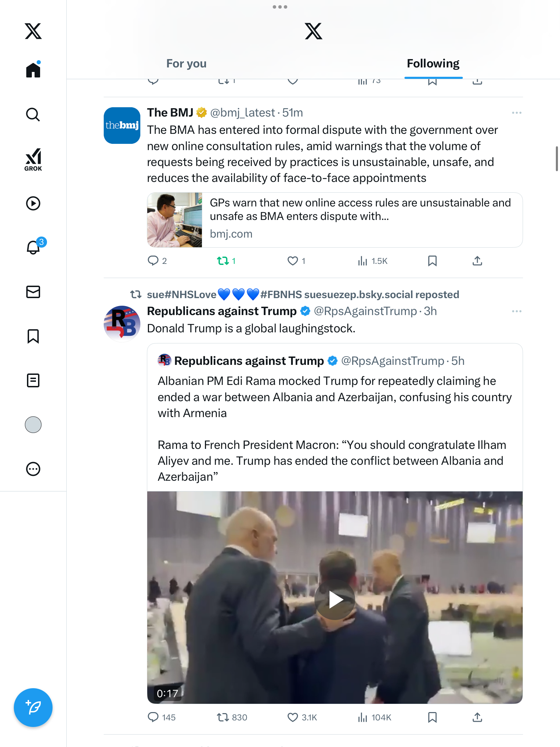The height and width of the screenshot is (747, 560).
Task: Open the search magnifier in sidebar
Action: pyautogui.click(x=33, y=114)
